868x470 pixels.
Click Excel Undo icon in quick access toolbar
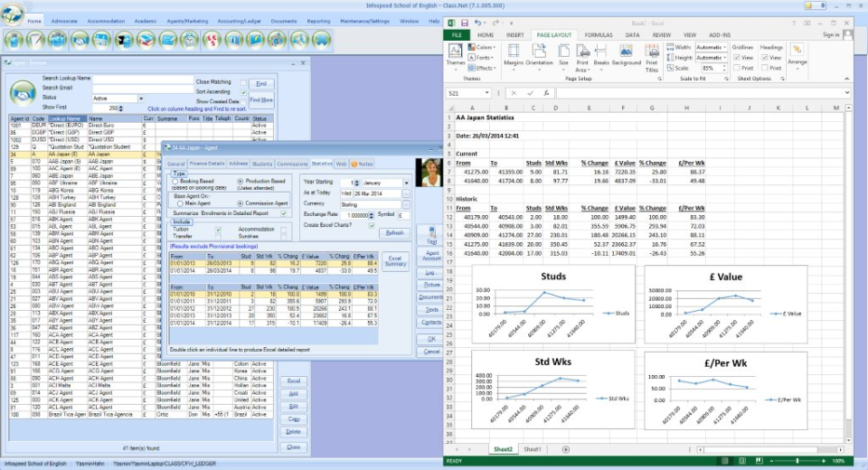[x=477, y=23]
